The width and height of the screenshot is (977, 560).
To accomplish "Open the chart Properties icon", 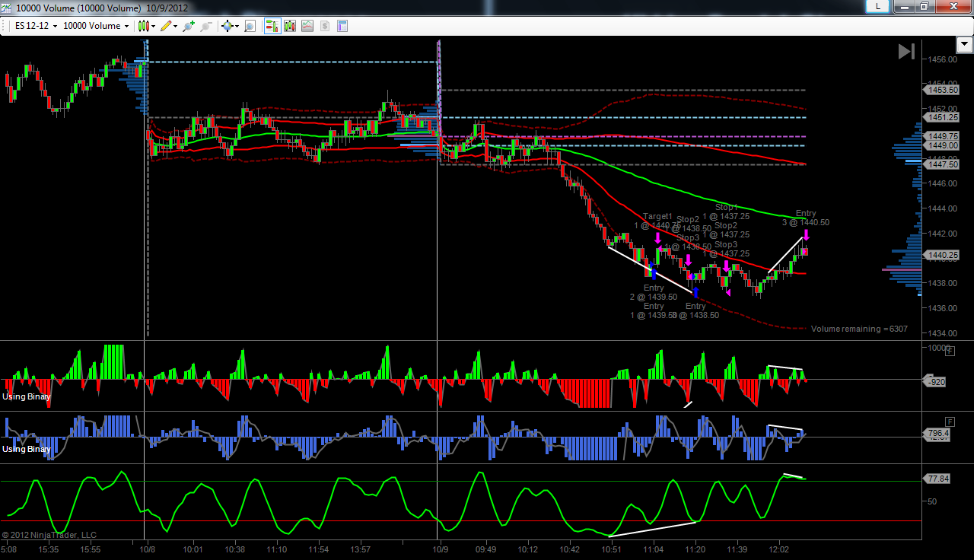I will click(x=342, y=26).
